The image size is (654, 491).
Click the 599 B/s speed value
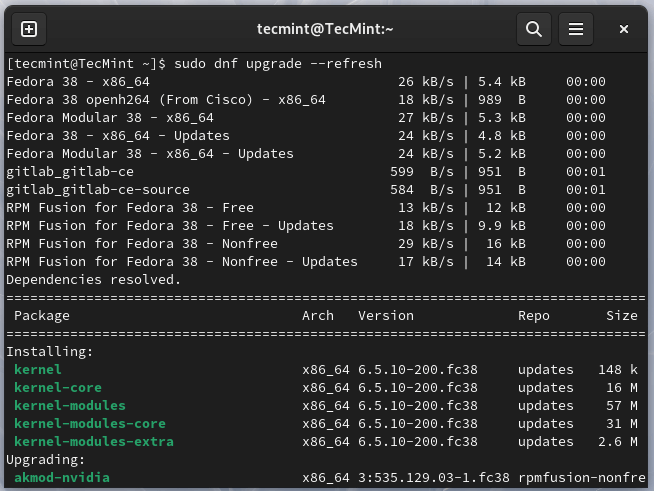tap(422, 171)
